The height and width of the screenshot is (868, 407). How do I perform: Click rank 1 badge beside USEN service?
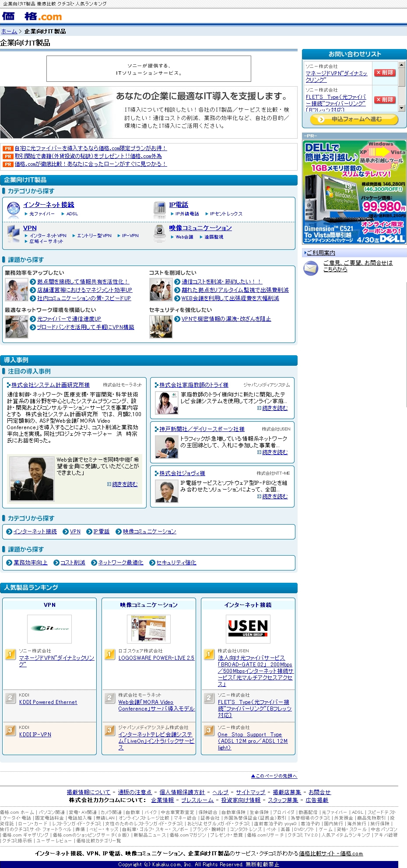pos(209,654)
